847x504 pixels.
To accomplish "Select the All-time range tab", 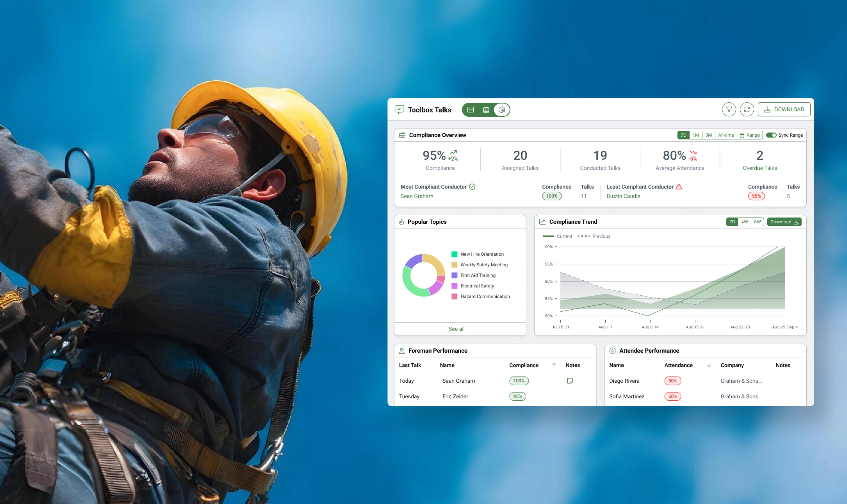I will [x=725, y=135].
